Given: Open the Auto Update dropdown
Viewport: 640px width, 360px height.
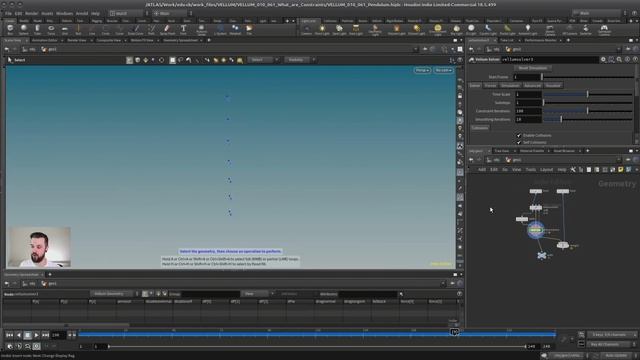Looking at the screenshot, I should tap(618, 356).
